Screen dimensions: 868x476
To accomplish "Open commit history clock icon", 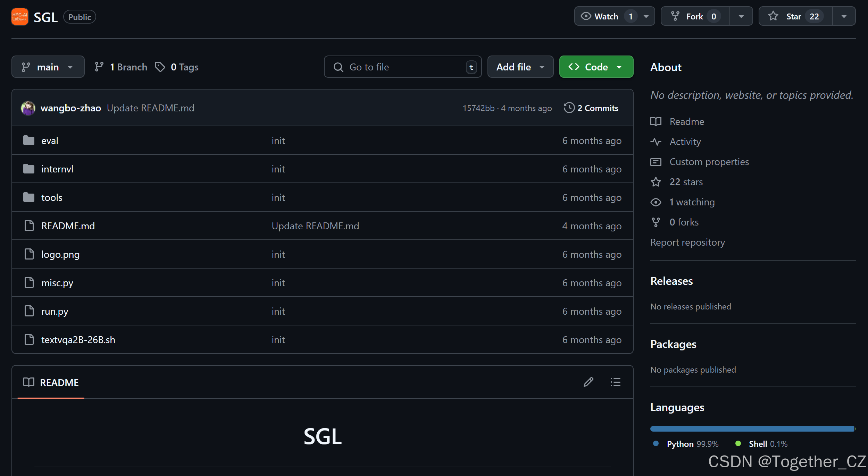I will coord(569,108).
